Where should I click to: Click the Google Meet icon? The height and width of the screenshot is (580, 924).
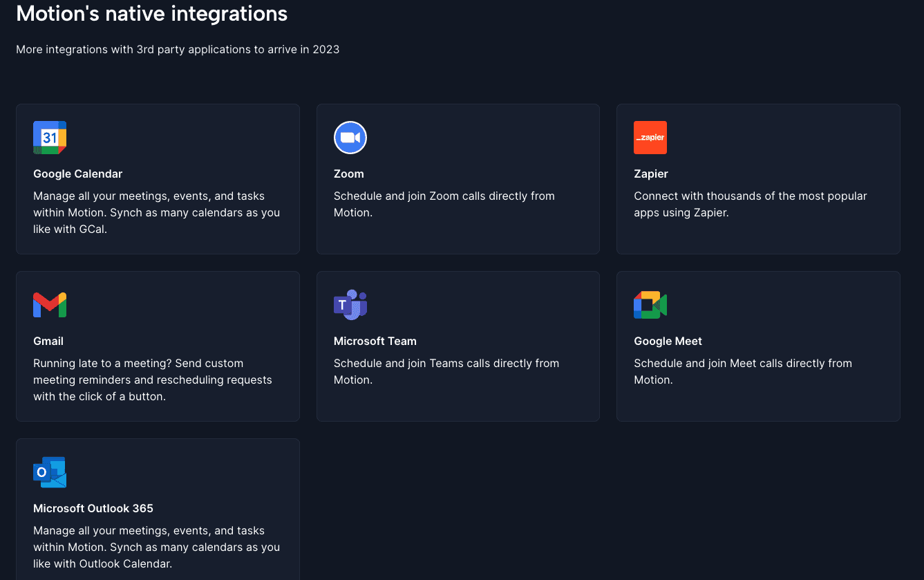point(650,305)
